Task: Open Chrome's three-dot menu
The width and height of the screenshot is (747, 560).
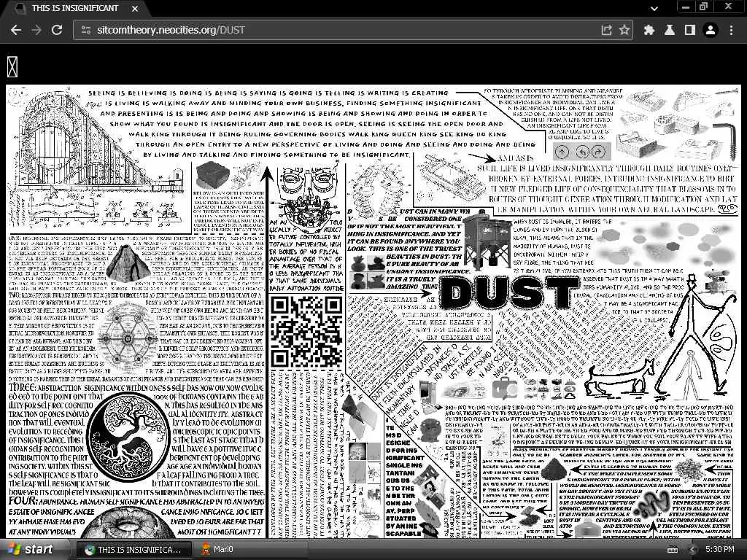Action: coord(731,30)
